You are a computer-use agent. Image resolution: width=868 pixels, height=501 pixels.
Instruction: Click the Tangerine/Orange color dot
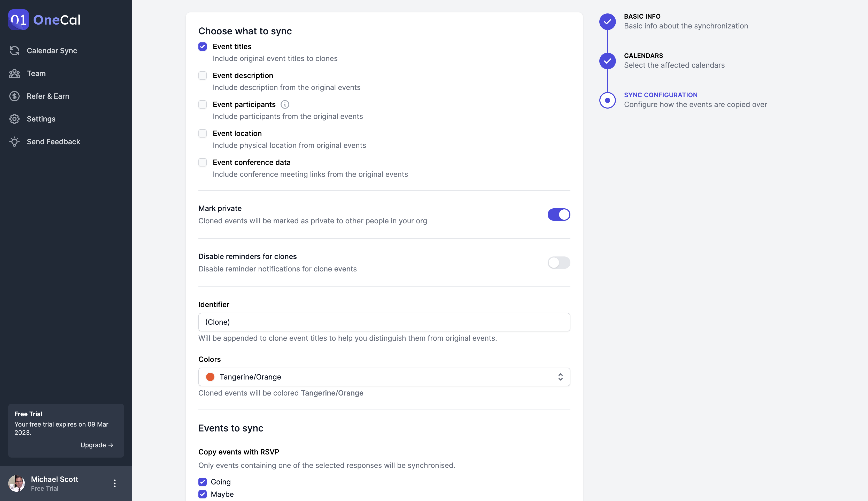click(210, 377)
